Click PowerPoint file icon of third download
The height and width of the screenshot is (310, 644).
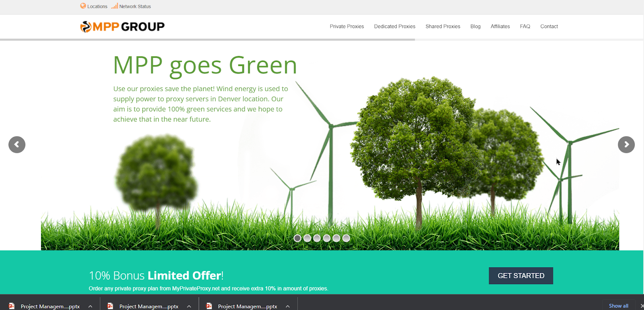209,306
